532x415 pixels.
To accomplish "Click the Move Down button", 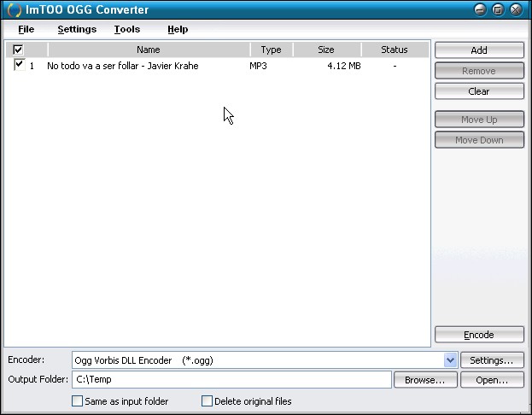I will [x=479, y=140].
